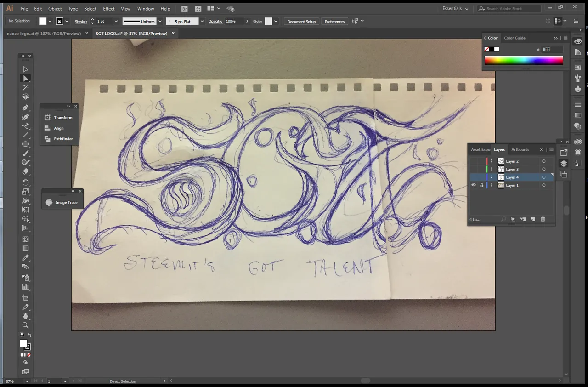Hide Layer 1 using its eye icon

tap(474, 185)
